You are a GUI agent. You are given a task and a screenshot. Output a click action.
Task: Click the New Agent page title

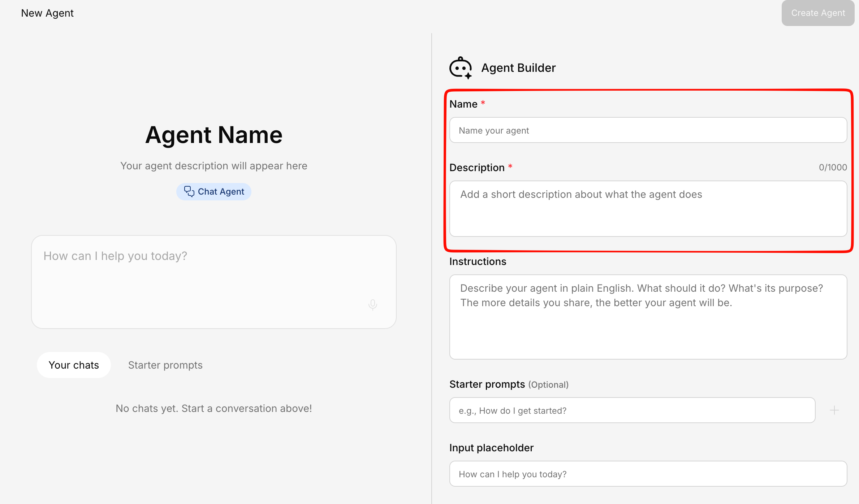click(47, 13)
